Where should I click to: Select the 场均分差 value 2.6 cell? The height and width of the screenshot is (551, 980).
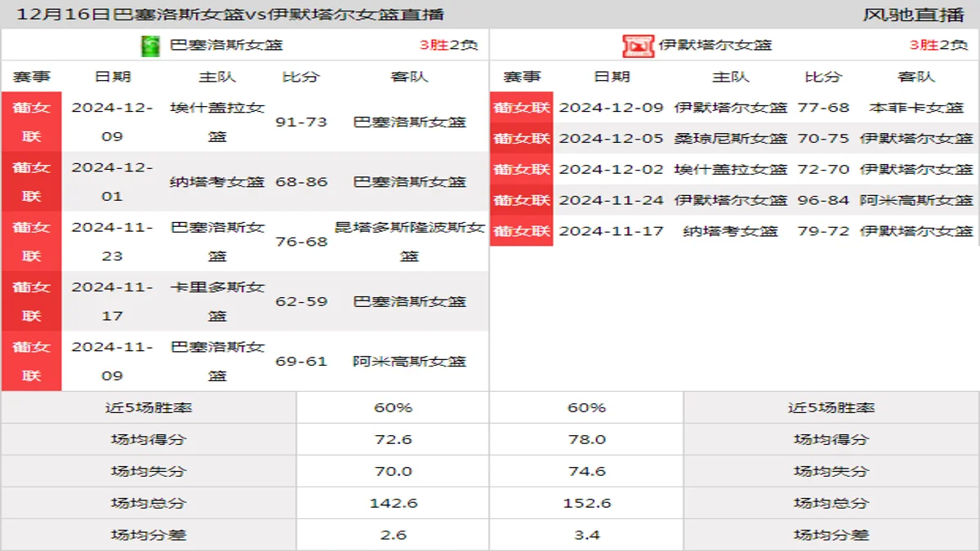tap(393, 535)
